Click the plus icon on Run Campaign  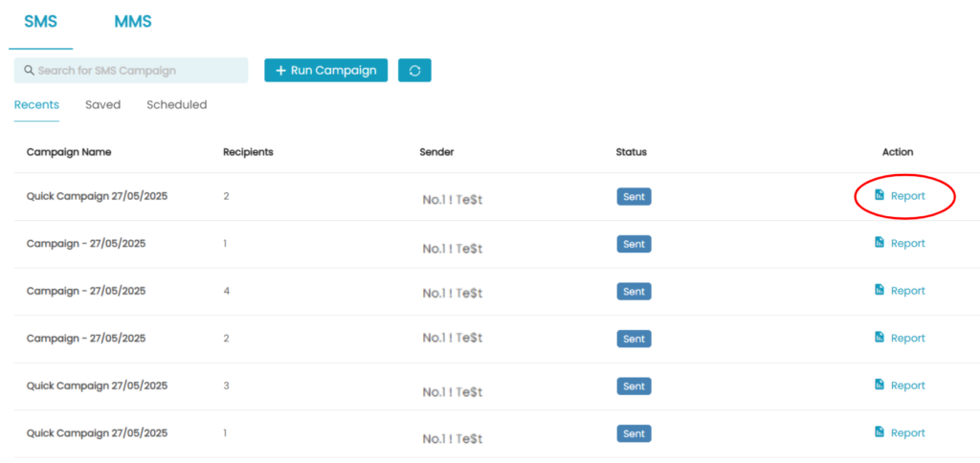[280, 71]
